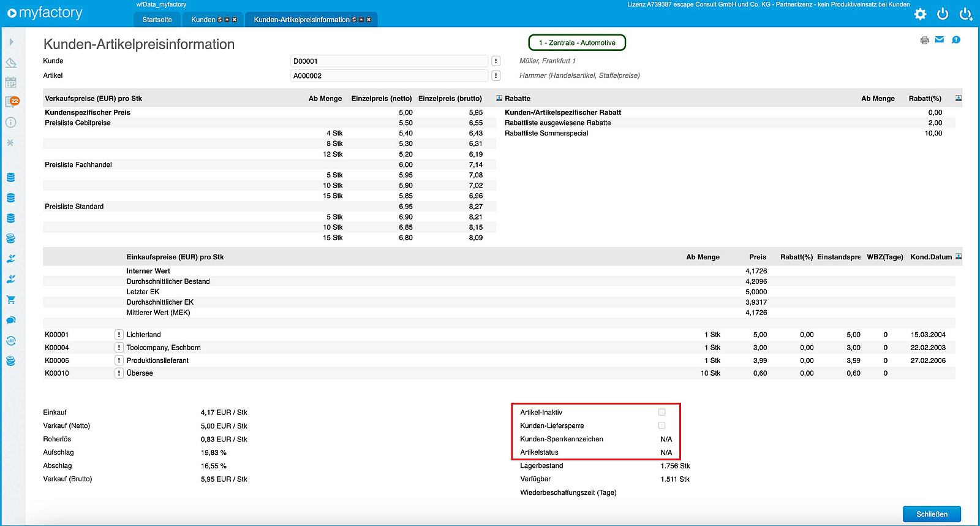Screen dimensions: 980x526
Task: Open the chat bubbles sidebar icon
Action: [11, 320]
